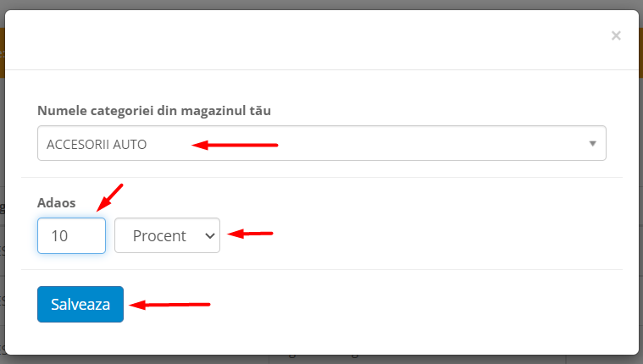Dismiss the modal using top-right × icon
This screenshot has height=364, width=643.
tap(616, 36)
